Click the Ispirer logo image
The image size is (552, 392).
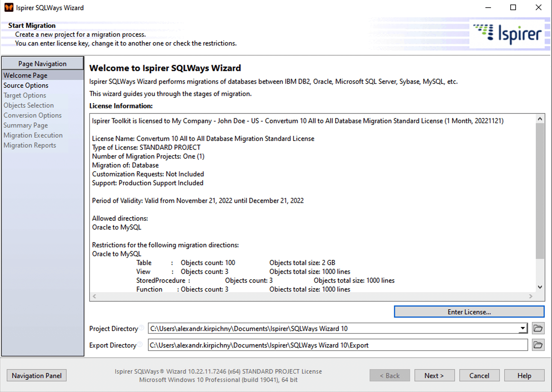507,34
